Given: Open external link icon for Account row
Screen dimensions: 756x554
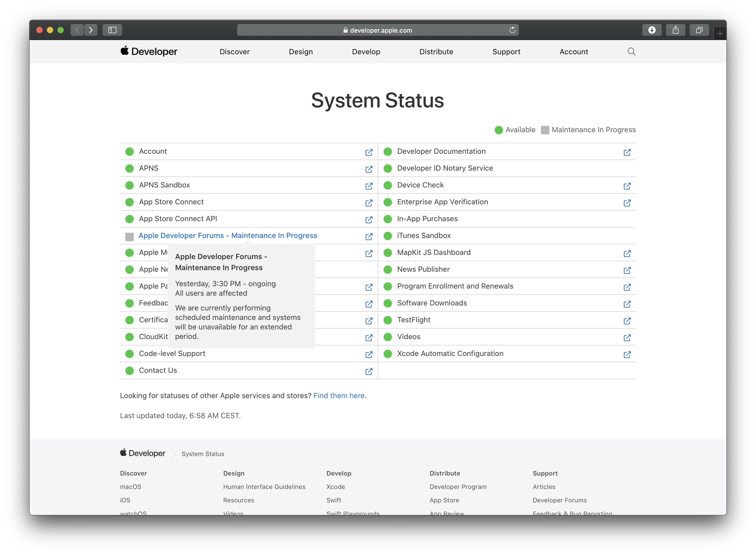Looking at the screenshot, I should 369,152.
